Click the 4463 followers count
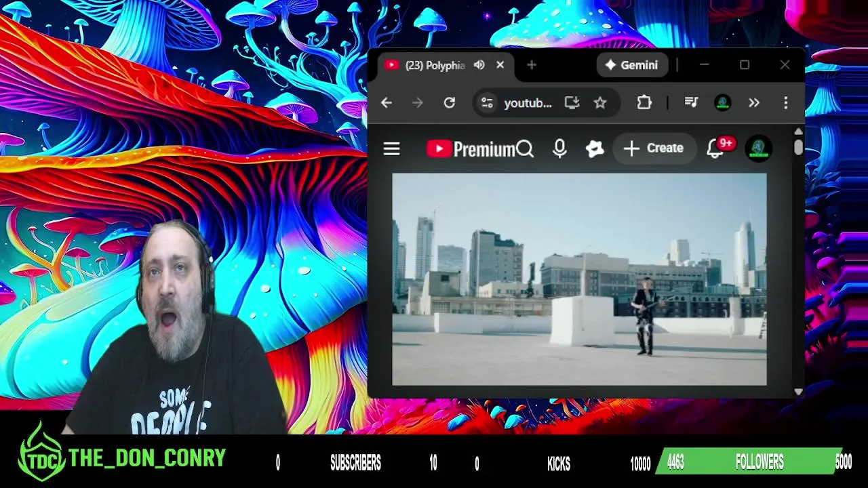The width and height of the screenshot is (868, 488). [675, 462]
